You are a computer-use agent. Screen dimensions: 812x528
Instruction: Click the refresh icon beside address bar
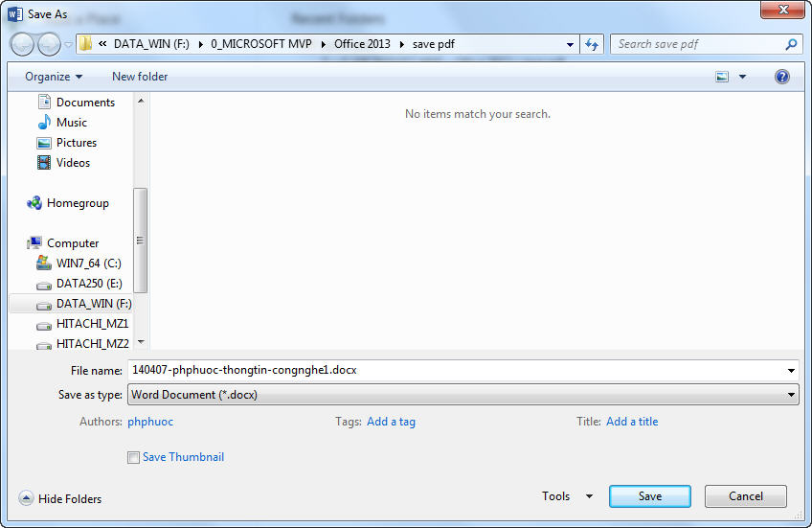[592, 44]
